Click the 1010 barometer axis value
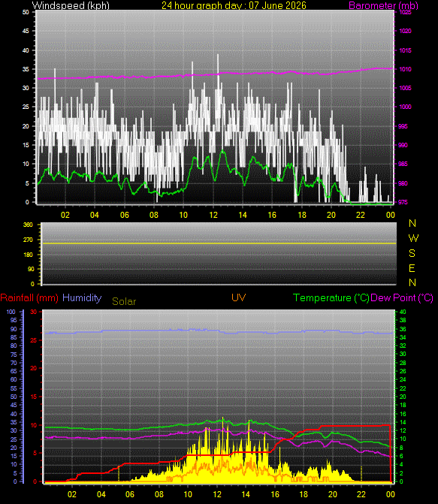 (405, 69)
